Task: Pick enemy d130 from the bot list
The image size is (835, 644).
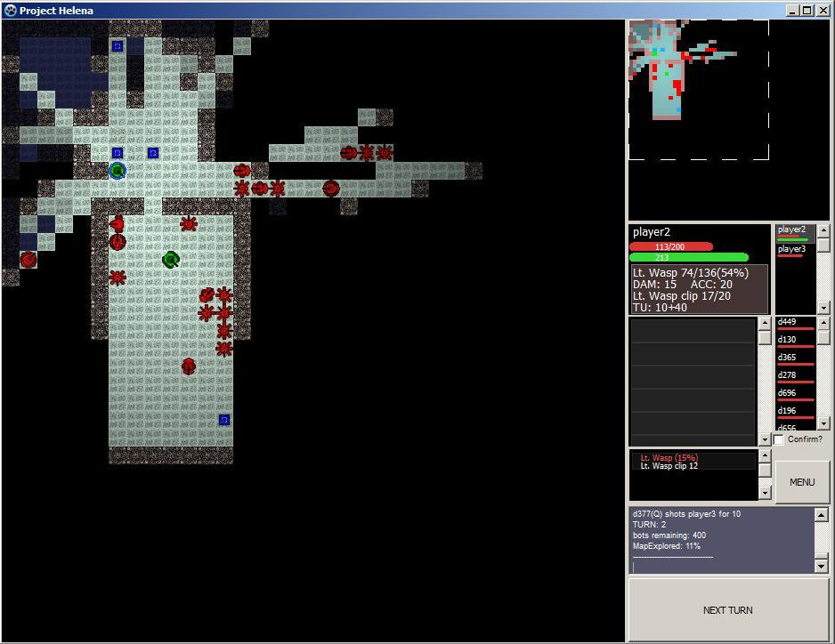Action: pos(796,342)
